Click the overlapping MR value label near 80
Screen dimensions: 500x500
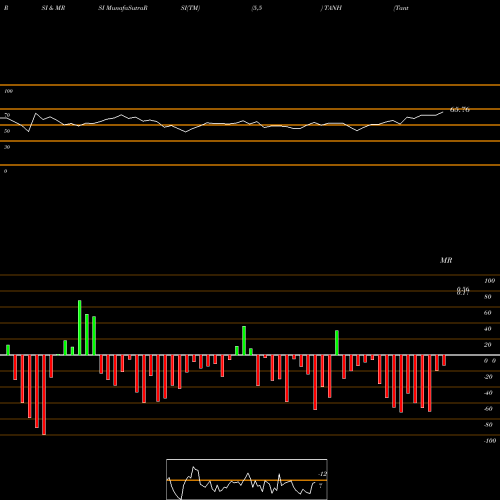click(463, 291)
